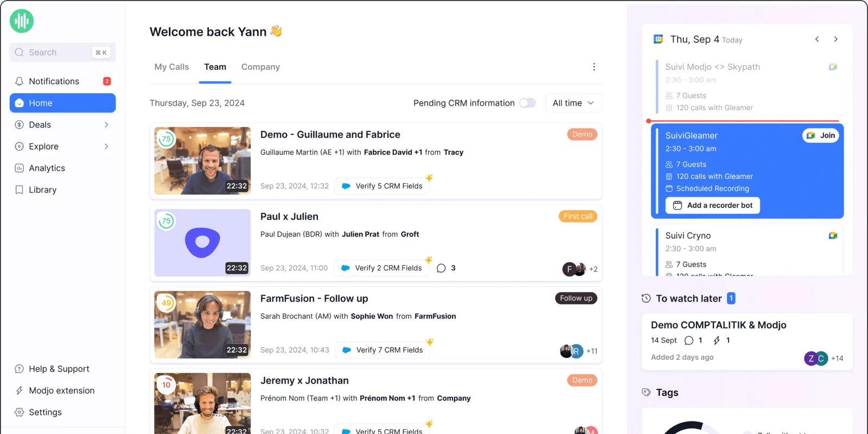Open the All time dropdown
This screenshot has height=434, width=868.
pos(573,103)
